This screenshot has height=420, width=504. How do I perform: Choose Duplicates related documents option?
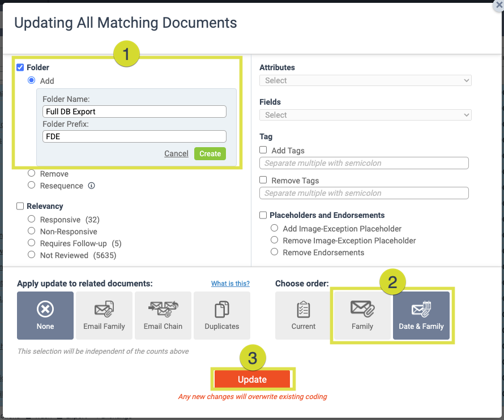coord(222,315)
